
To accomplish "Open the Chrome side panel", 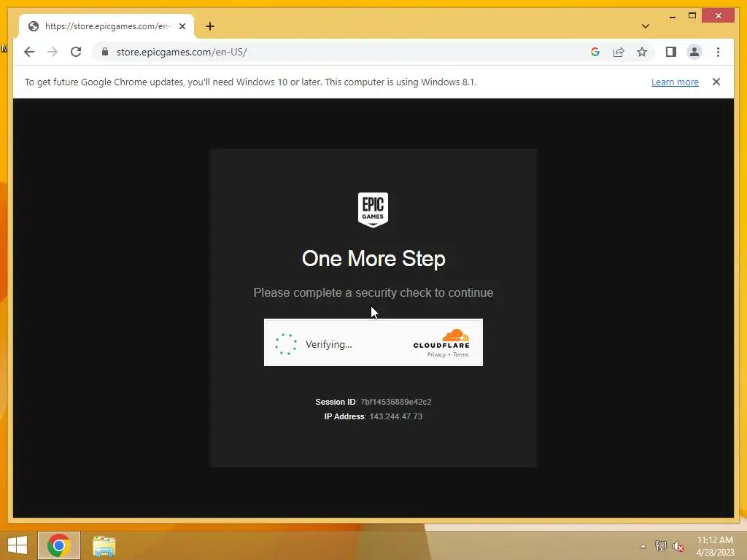I will point(671,52).
